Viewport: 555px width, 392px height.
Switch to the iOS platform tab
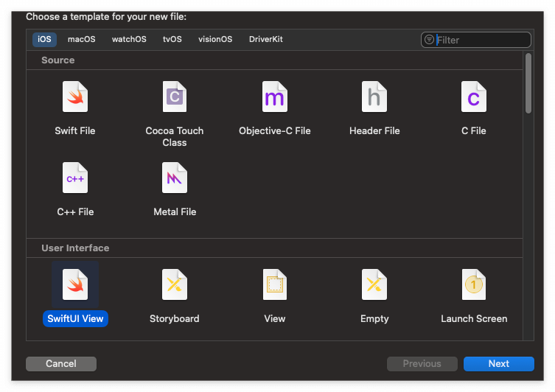45,39
